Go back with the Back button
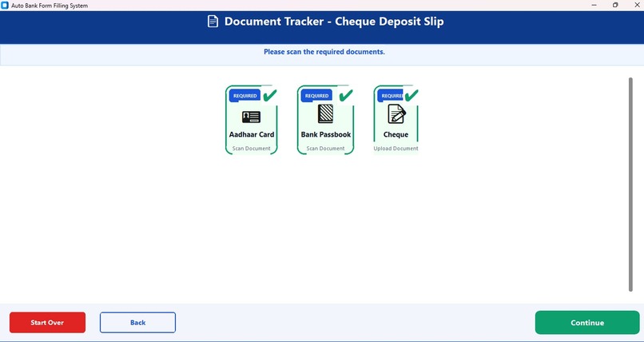Viewport: 644px width, 342px height. click(137, 322)
